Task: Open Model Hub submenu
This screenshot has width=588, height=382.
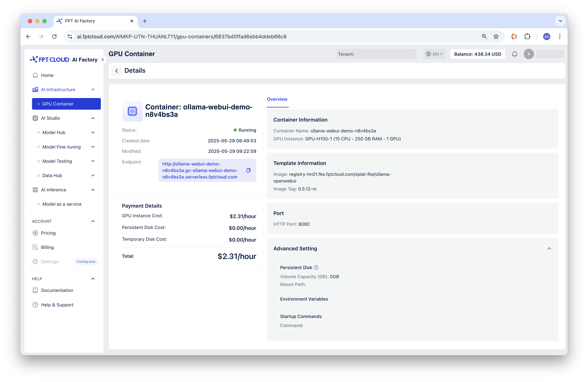Action: click(x=54, y=133)
